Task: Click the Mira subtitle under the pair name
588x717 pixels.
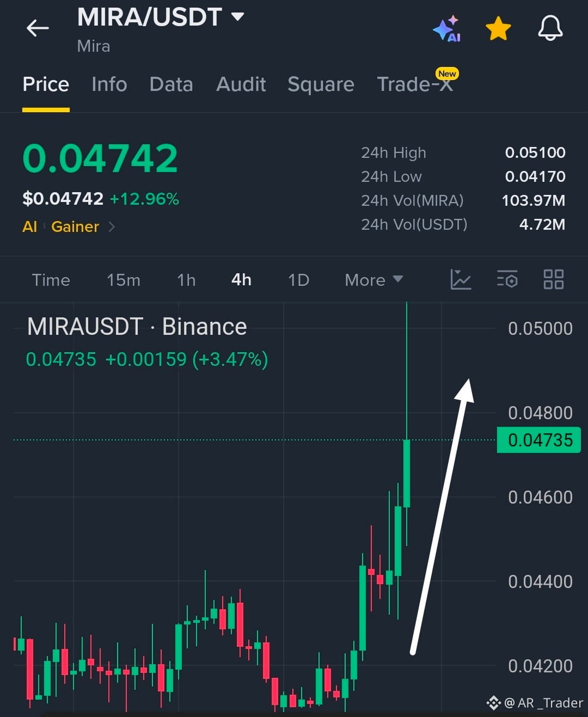Action: 94,46
